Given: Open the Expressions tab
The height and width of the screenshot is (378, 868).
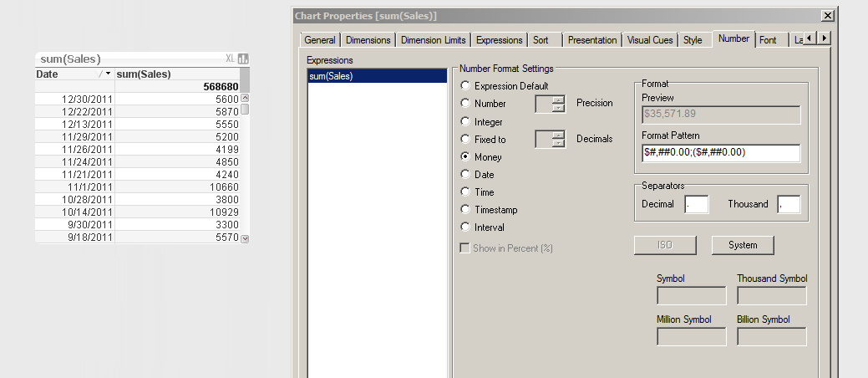Looking at the screenshot, I should (499, 40).
